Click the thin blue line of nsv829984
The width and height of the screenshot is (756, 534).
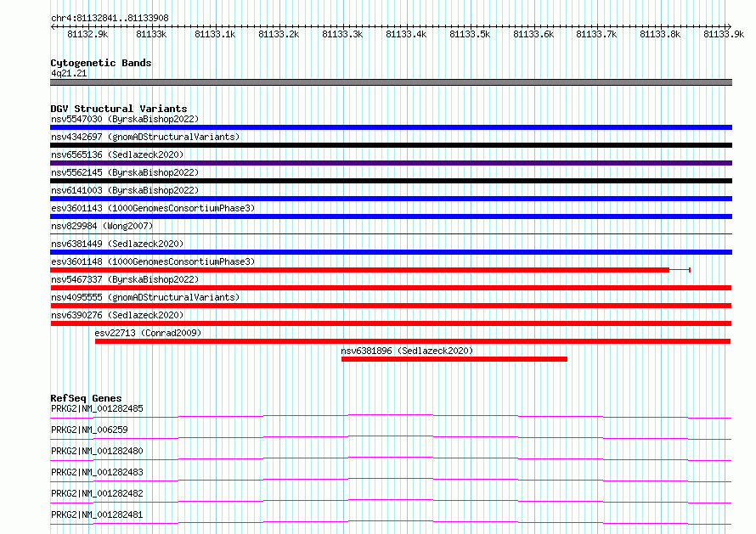point(391,234)
